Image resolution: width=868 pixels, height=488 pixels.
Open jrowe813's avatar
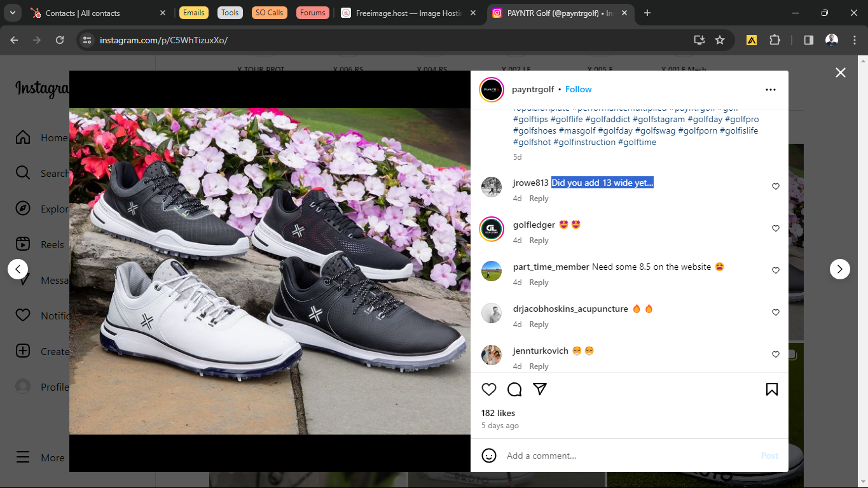pyautogui.click(x=492, y=187)
